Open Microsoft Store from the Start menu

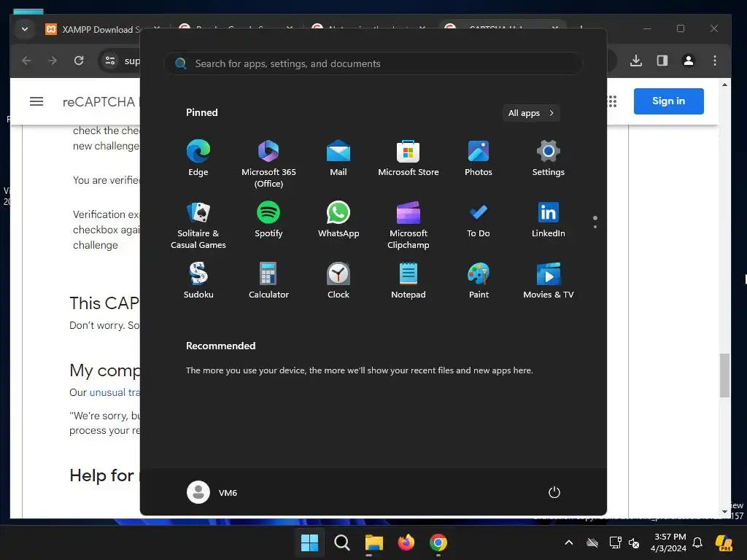pos(409,158)
